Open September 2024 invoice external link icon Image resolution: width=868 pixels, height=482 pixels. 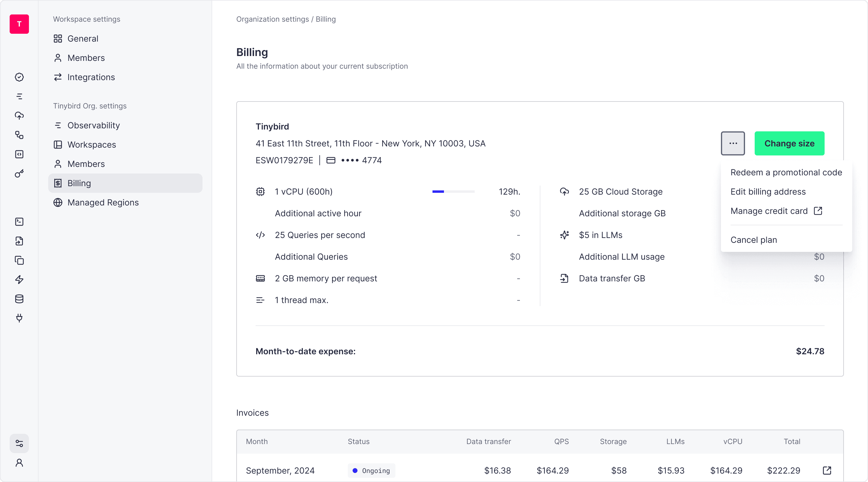[827, 470]
